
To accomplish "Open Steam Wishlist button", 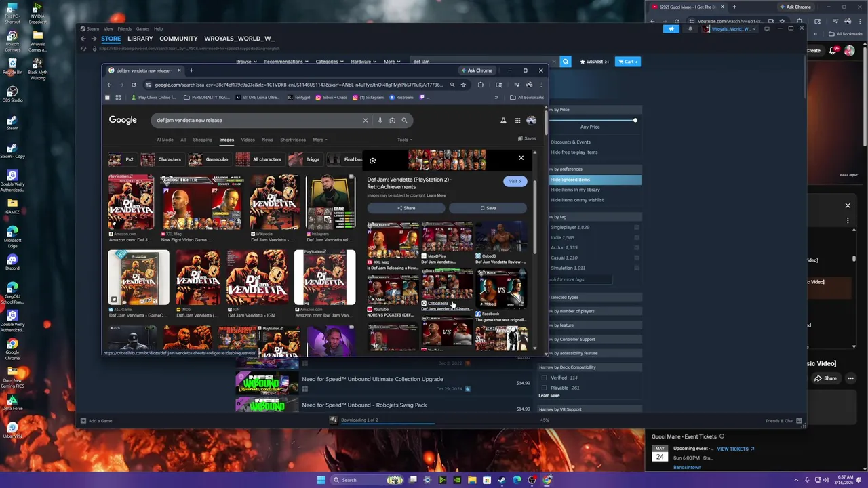I will pos(594,62).
